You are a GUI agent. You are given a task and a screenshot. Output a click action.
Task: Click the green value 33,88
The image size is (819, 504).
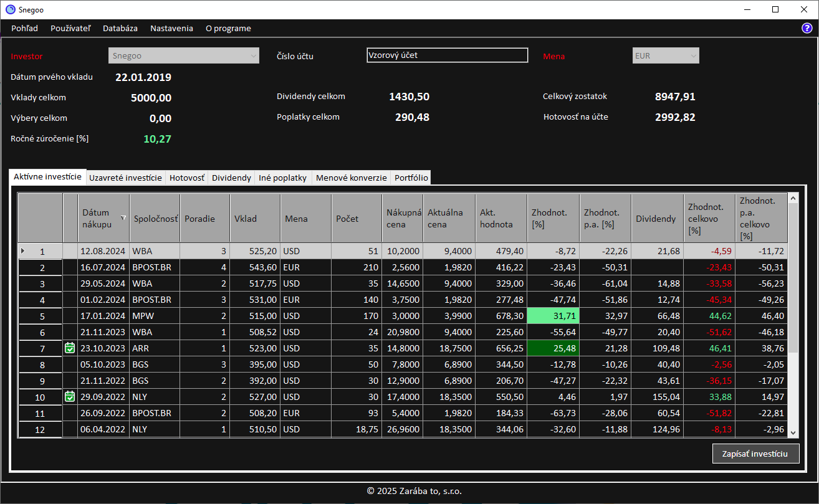tap(709, 397)
